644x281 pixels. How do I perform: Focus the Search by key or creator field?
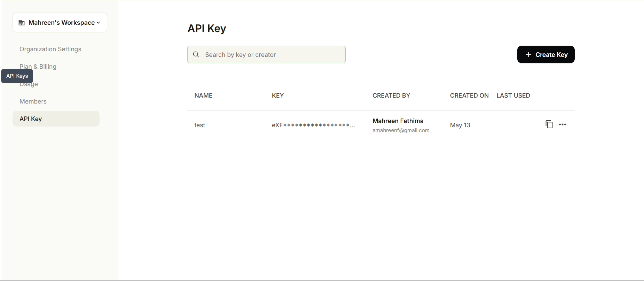coord(266,54)
